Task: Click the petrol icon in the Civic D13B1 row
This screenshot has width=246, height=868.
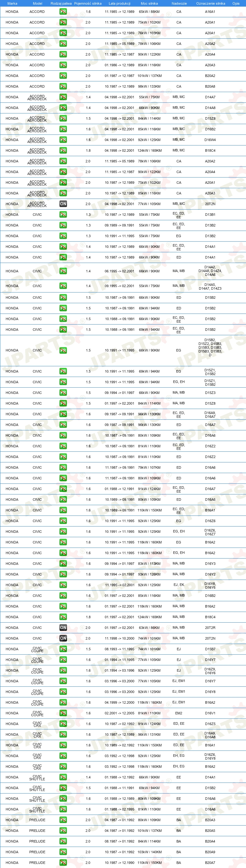Action: (63, 215)
